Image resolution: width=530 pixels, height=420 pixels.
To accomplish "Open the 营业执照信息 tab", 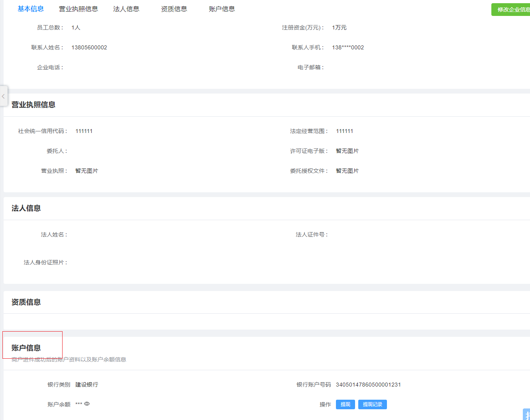I will pyautogui.click(x=78, y=9).
